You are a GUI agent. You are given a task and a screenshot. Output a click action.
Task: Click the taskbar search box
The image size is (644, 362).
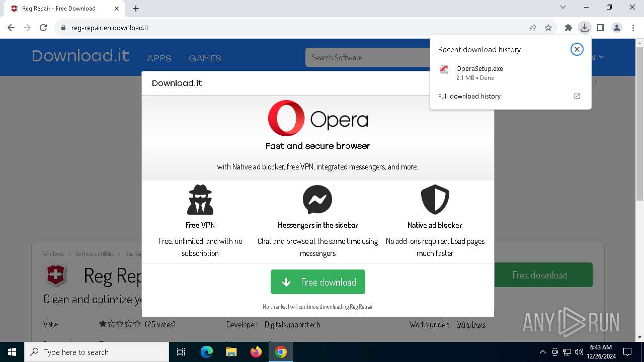[x=97, y=352]
